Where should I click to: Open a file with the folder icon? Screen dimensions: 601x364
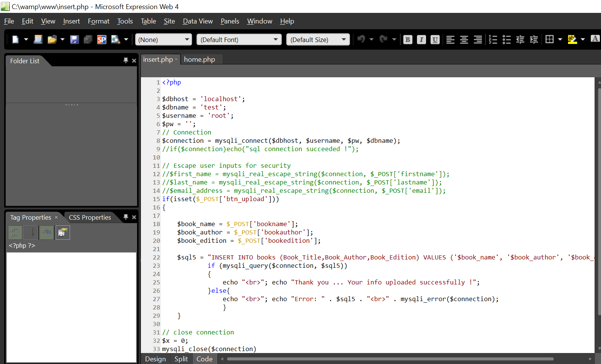(52, 39)
